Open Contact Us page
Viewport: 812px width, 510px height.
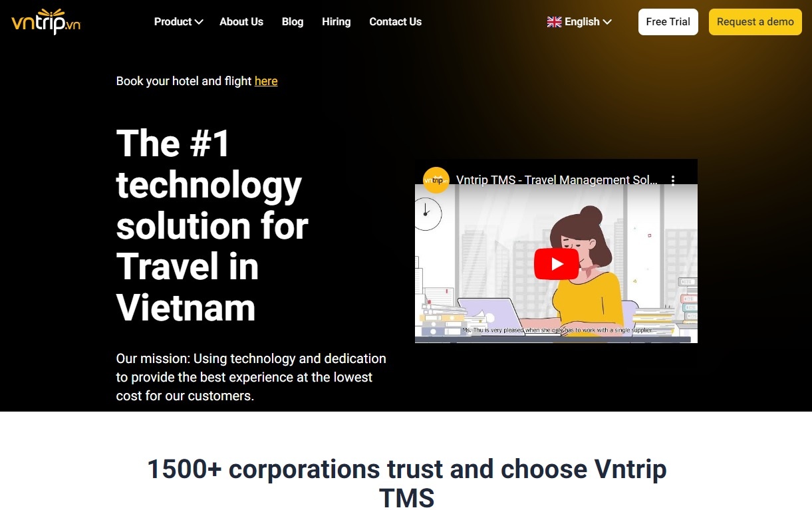click(x=396, y=22)
